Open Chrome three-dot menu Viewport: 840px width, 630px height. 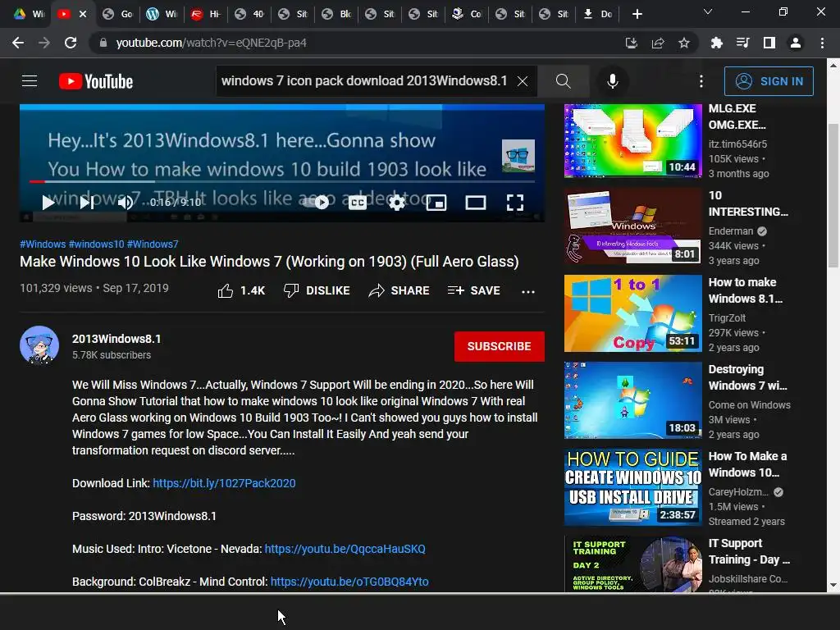coord(822,43)
